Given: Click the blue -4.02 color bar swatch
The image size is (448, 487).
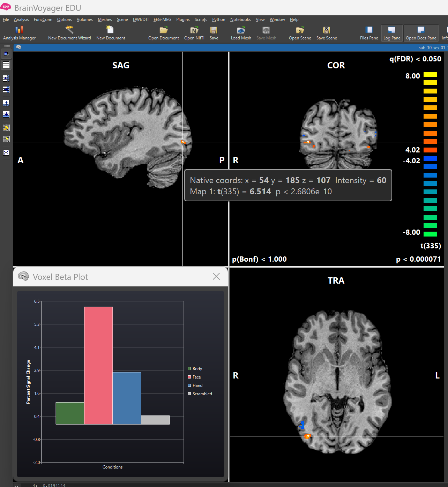Looking at the screenshot, I should [430, 158].
